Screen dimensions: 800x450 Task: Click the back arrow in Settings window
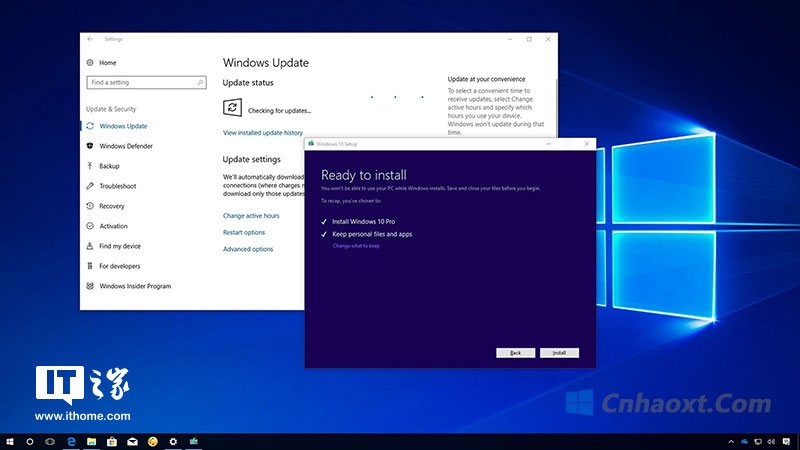tap(90, 39)
